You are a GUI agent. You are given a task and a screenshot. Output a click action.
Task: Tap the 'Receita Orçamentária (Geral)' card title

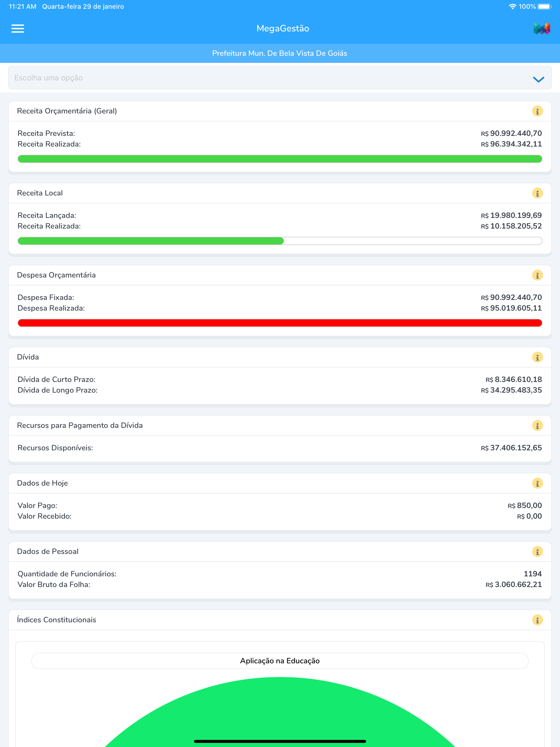67,111
